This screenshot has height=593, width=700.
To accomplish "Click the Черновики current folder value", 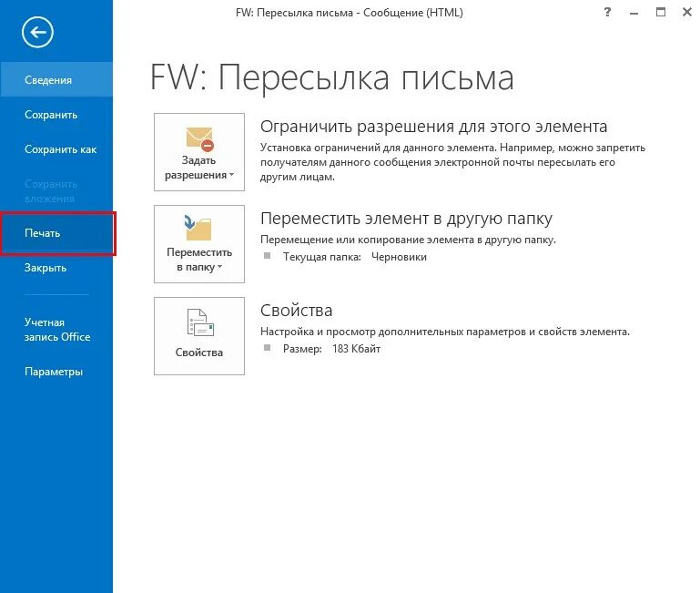I will 399,257.
